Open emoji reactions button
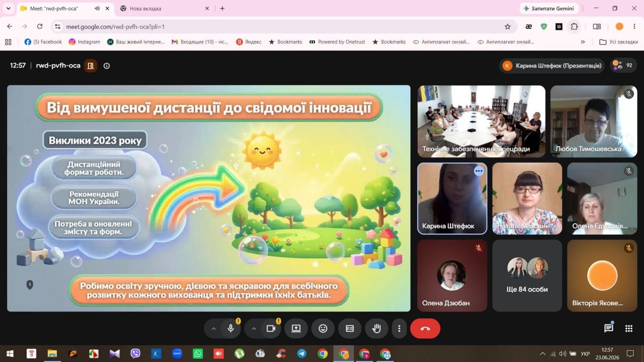644x362 pixels. (x=323, y=329)
